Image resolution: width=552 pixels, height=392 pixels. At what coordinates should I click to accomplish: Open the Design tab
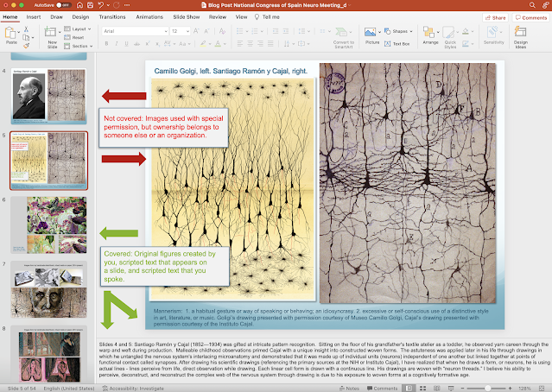point(80,17)
